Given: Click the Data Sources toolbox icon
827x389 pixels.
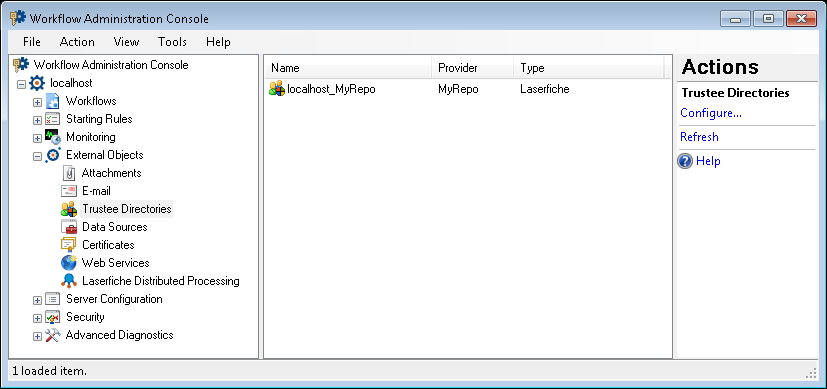Looking at the screenshot, I should (69, 227).
